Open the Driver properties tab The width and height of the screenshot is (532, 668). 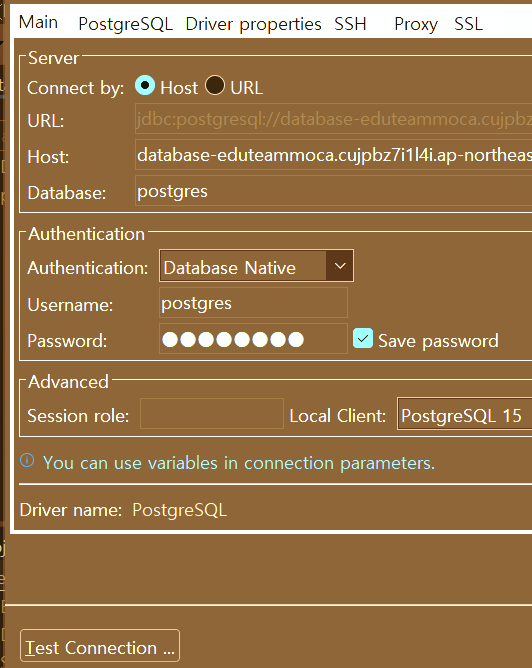[x=253, y=24]
